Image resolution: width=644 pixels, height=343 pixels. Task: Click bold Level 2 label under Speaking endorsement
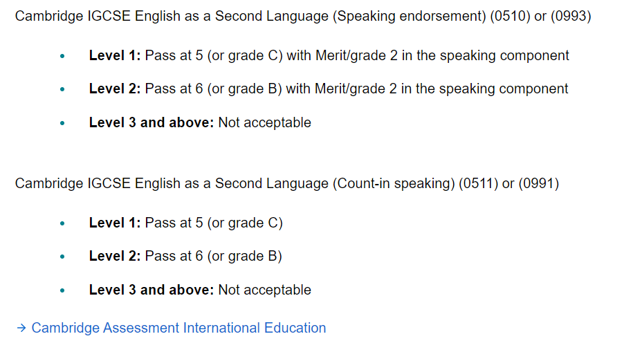click(115, 89)
